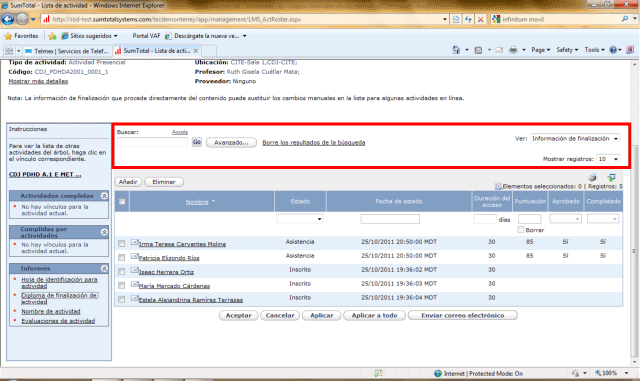This screenshot has height=381, width=640.
Task: Click the Favorites star icon
Action: [8, 36]
